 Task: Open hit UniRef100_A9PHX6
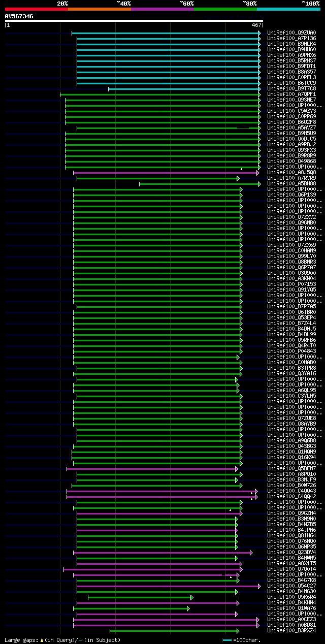(x=291, y=55)
